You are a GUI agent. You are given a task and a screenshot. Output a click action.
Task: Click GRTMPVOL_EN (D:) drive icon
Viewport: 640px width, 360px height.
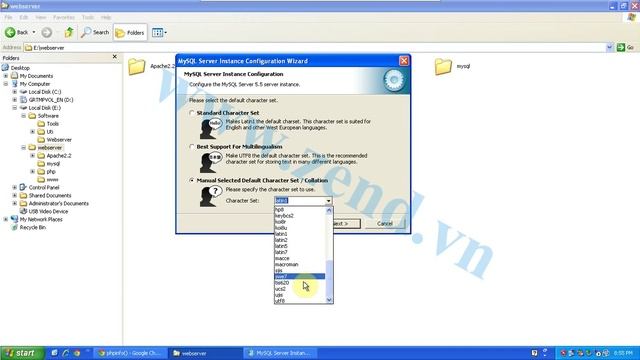pyautogui.click(x=23, y=100)
